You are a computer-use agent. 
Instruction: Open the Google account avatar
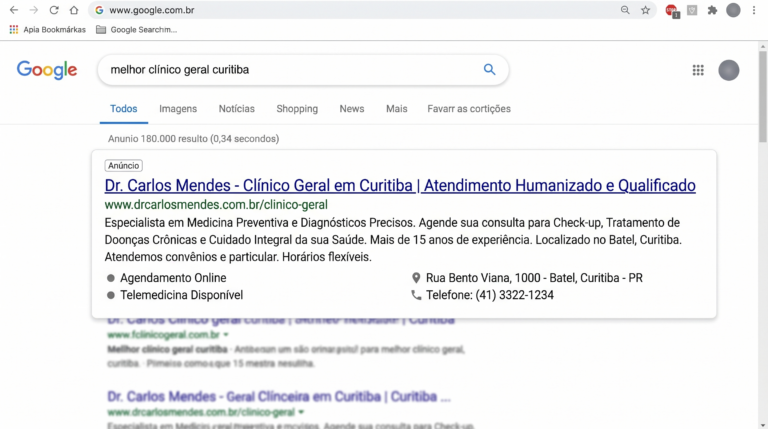729,70
